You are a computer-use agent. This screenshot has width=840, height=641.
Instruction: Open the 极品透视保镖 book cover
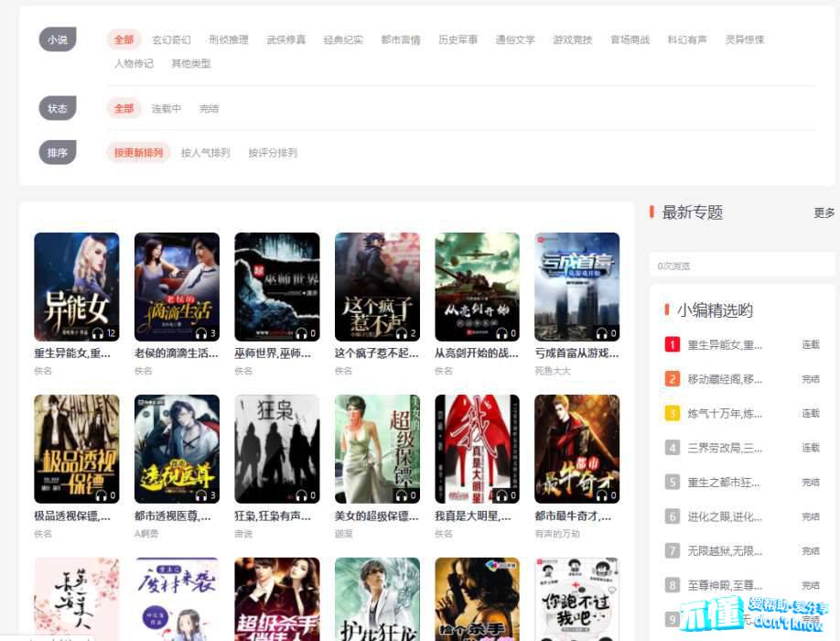[x=77, y=449]
